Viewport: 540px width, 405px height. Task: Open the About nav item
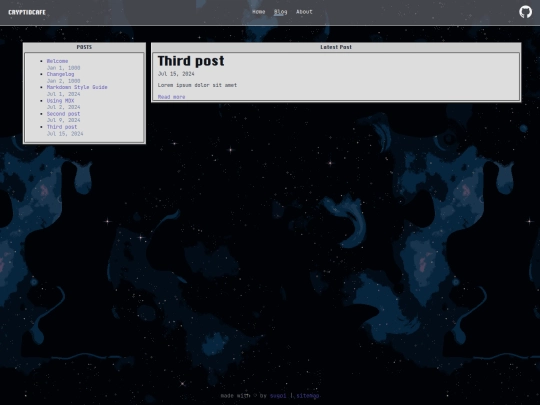(304, 12)
